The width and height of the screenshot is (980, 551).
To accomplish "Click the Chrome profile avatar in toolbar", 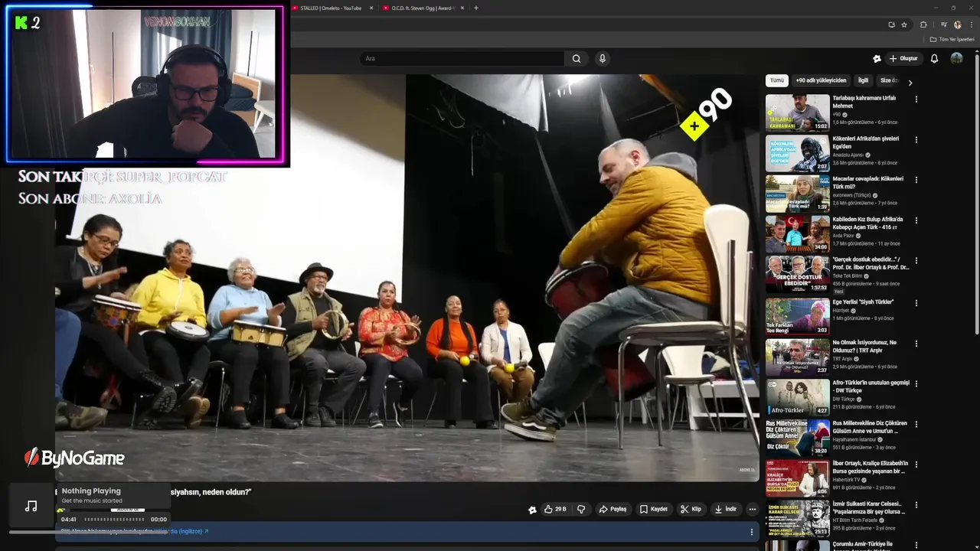I will (957, 24).
